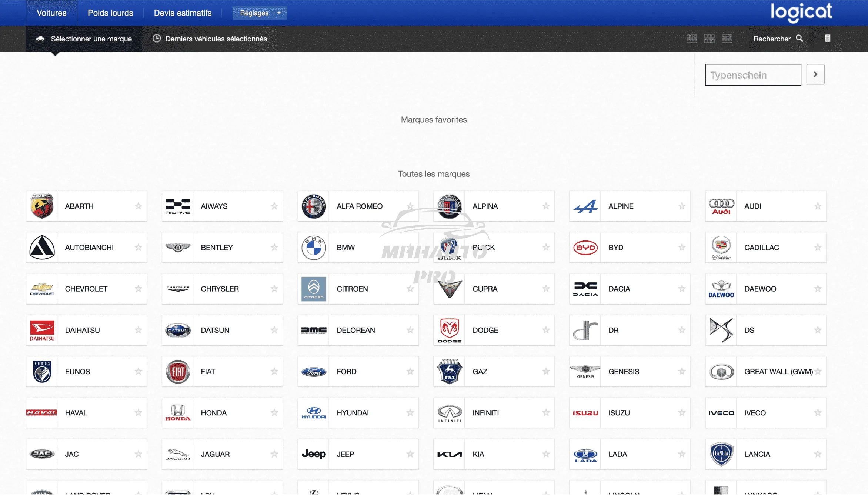Image resolution: width=868 pixels, height=498 pixels.
Task: Open the calculator icon in toolbar
Action: [828, 39]
